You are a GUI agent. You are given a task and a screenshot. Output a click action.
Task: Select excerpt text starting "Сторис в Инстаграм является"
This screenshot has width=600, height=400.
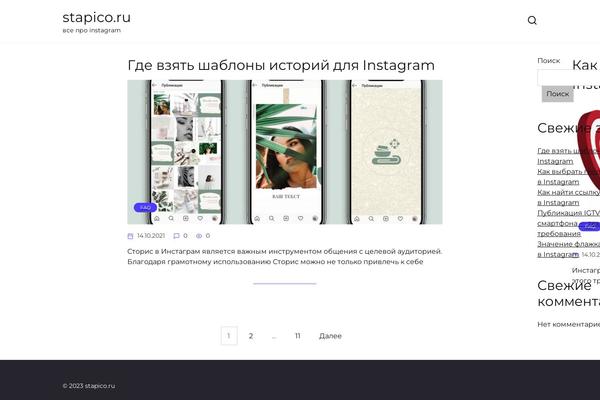(285, 256)
